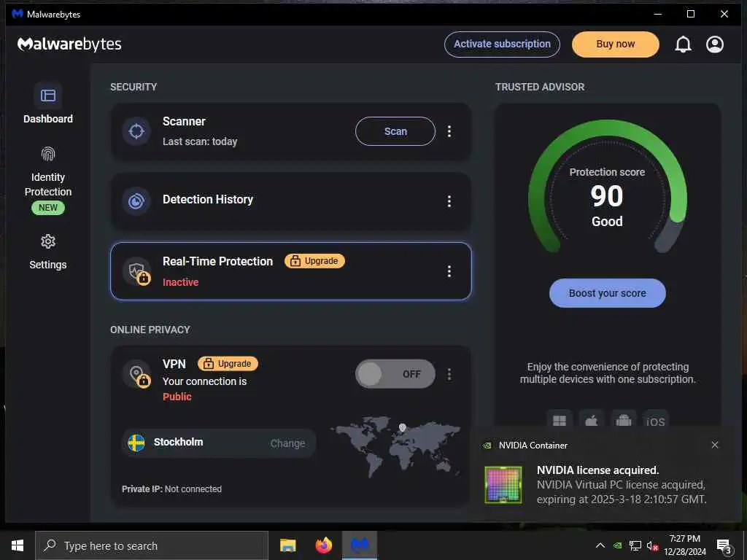Click the NEW badge under Identity Protection

point(47,208)
